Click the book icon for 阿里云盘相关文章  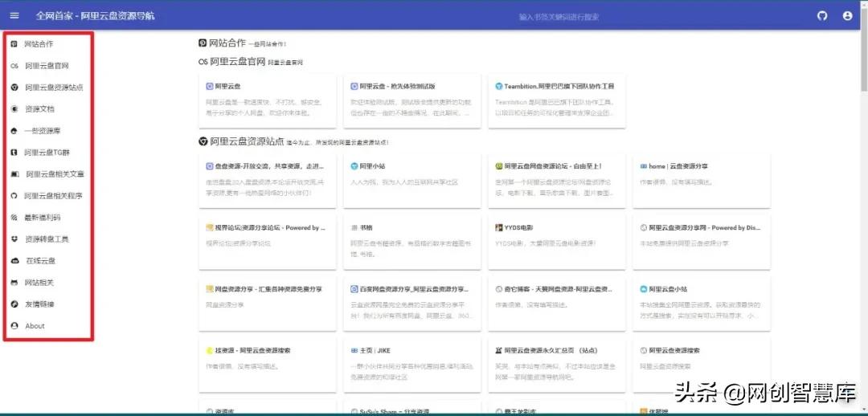tap(14, 174)
